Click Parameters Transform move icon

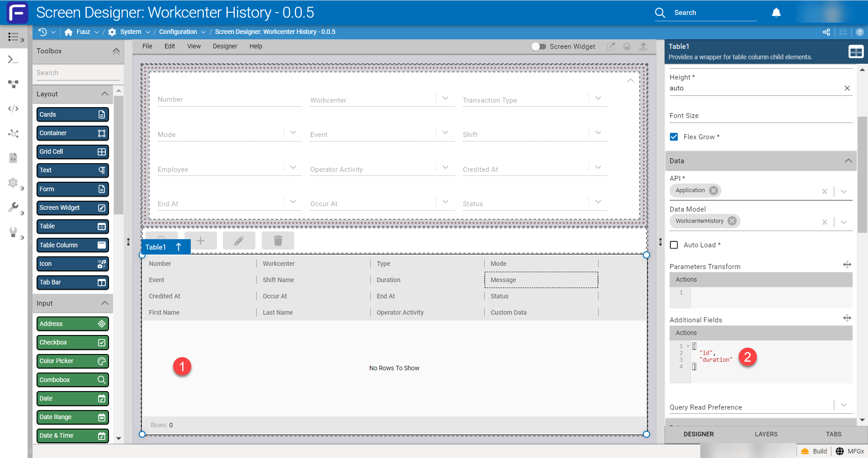(x=847, y=265)
